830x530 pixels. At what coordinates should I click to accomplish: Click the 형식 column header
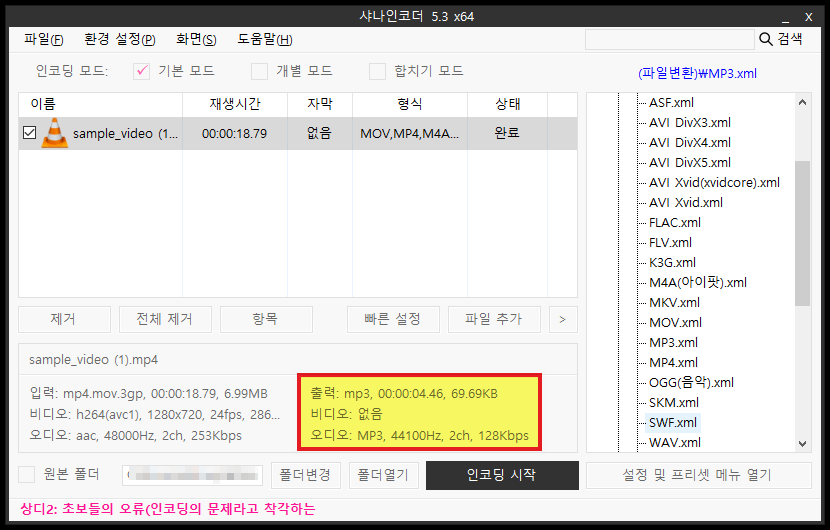click(410, 104)
